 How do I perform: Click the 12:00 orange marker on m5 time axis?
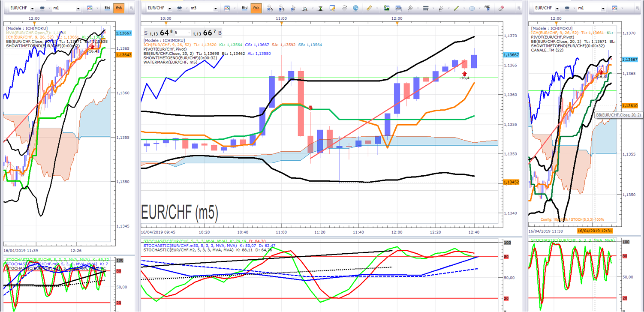(x=397, y=23)
